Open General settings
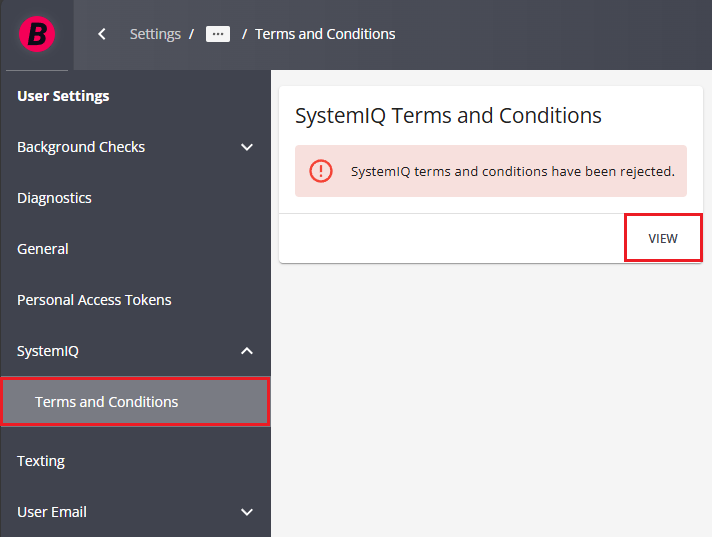The height and width of the screenshot is (537, 712). click(43, 249)
